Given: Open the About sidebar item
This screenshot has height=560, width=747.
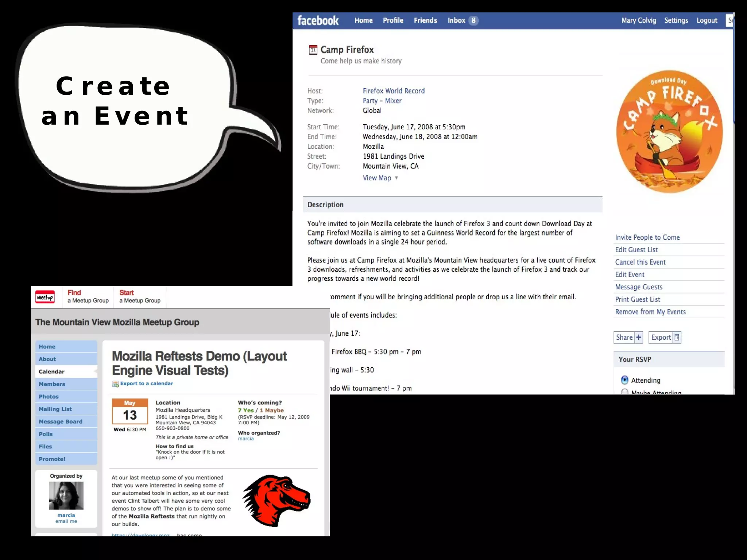Looking at the screenshot, I should 66,359.
